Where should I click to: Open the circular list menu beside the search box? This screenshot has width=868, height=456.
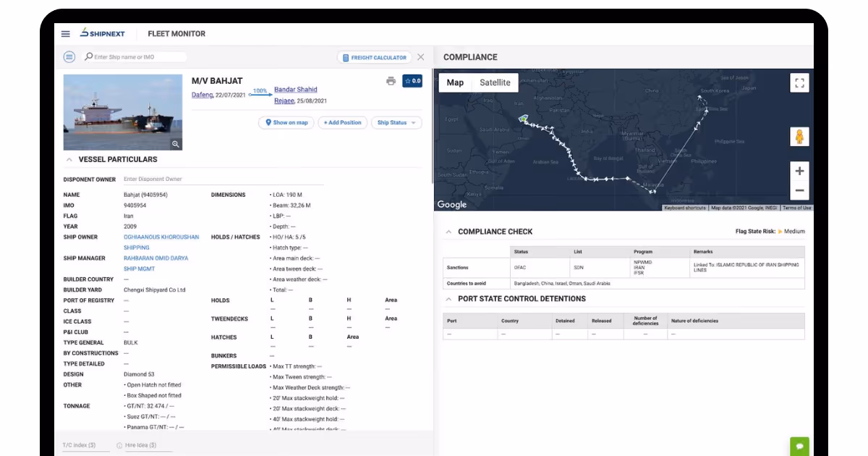(x=69, y=56)
